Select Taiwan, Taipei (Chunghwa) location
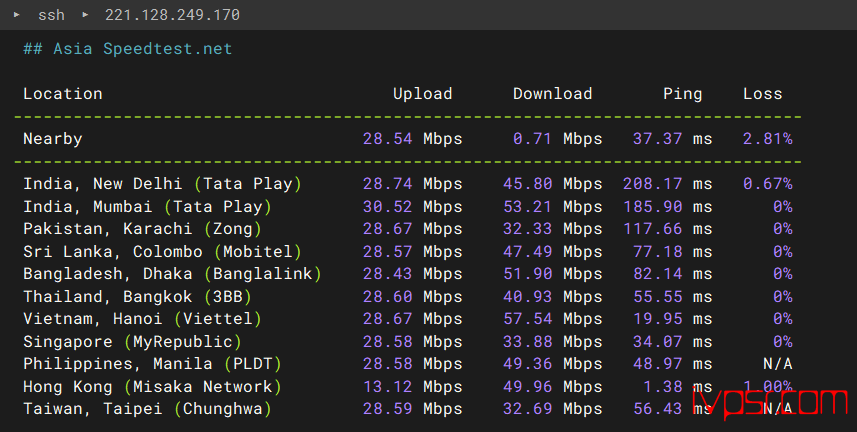This screenshot has width=857, height=432. point(147,408)
